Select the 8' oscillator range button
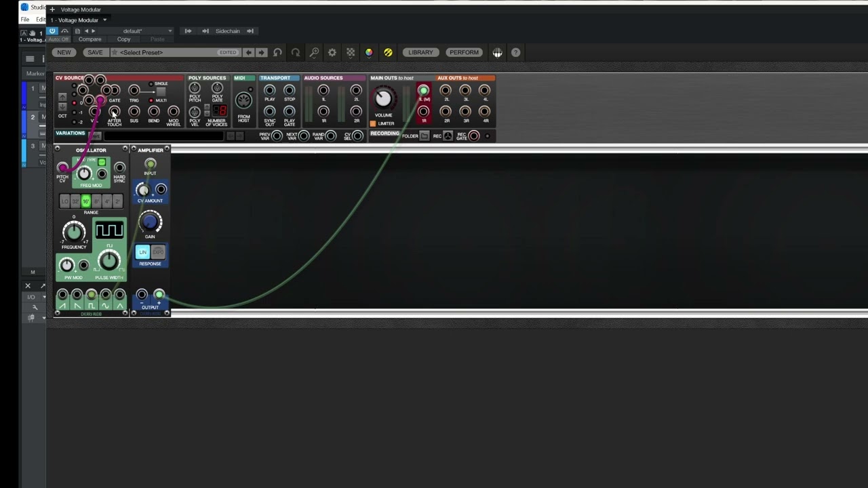This screenshot has width=868, height=488. click(x=96, y=201)
